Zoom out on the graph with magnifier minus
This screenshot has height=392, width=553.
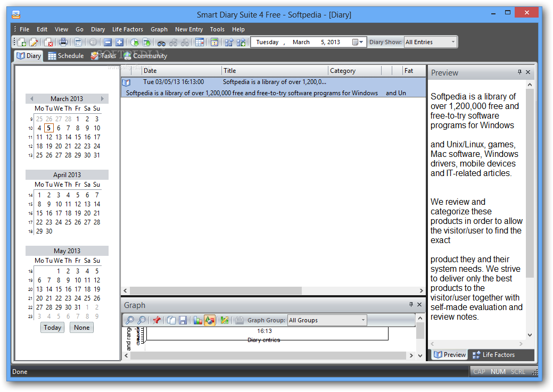tap(142, 320)
